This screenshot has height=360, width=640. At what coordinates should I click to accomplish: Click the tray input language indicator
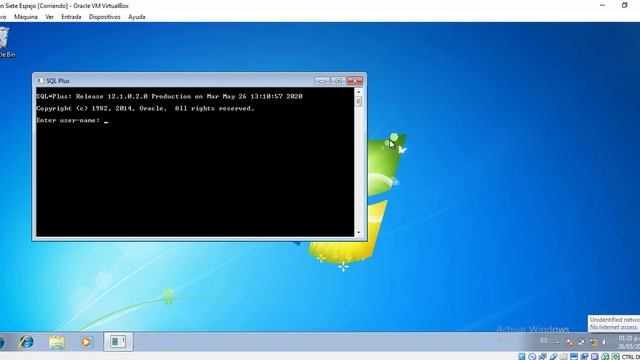click(544, 340)
